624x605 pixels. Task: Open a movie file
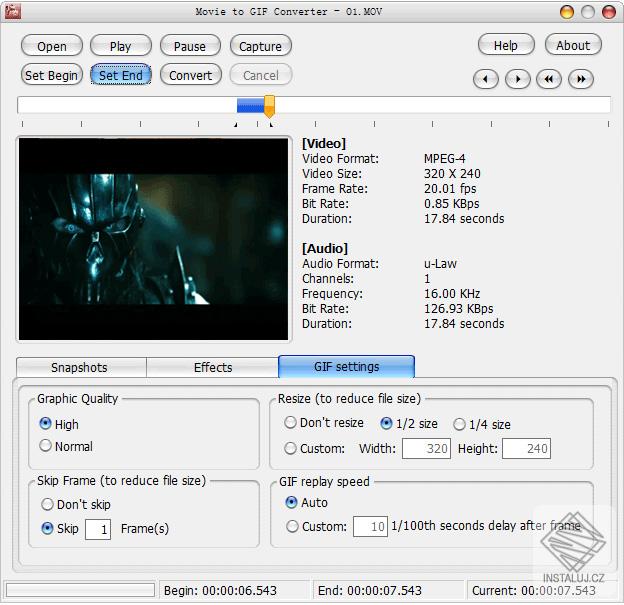click(x=52, y=46)
